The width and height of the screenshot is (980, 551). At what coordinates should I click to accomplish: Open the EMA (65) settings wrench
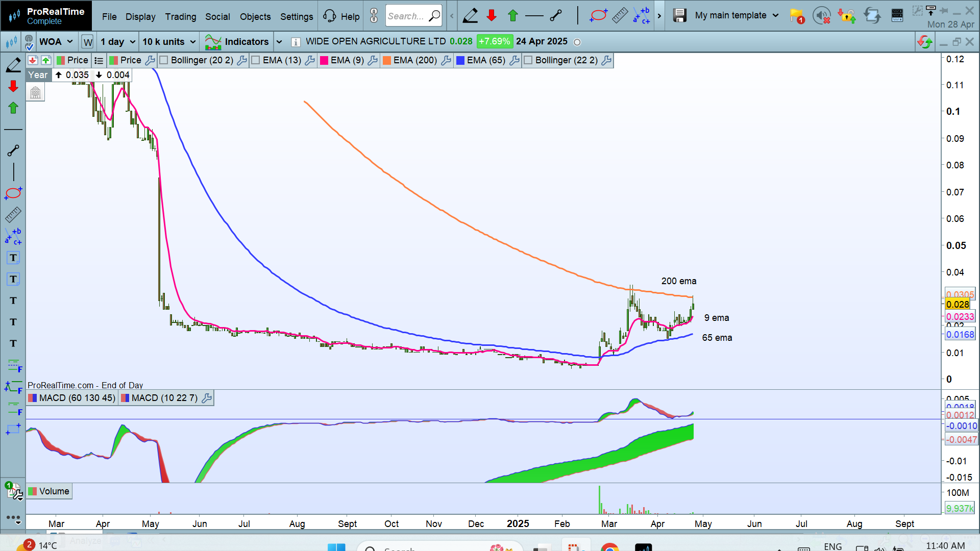(x=514, y=60)
